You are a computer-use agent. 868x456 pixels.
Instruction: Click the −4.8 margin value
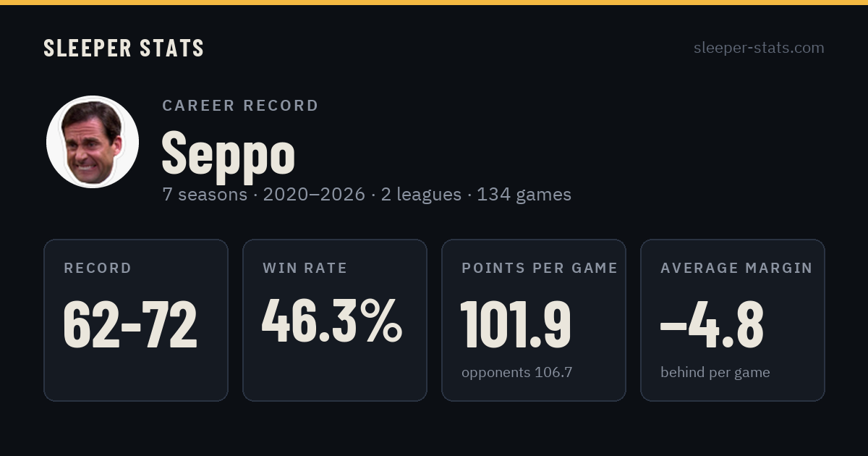click(712, 324)
